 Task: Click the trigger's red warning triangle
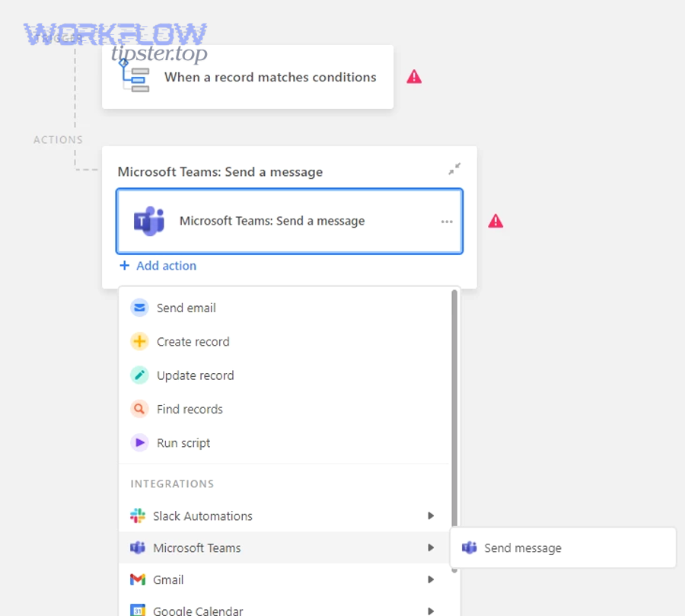click(x=414, y=77)
